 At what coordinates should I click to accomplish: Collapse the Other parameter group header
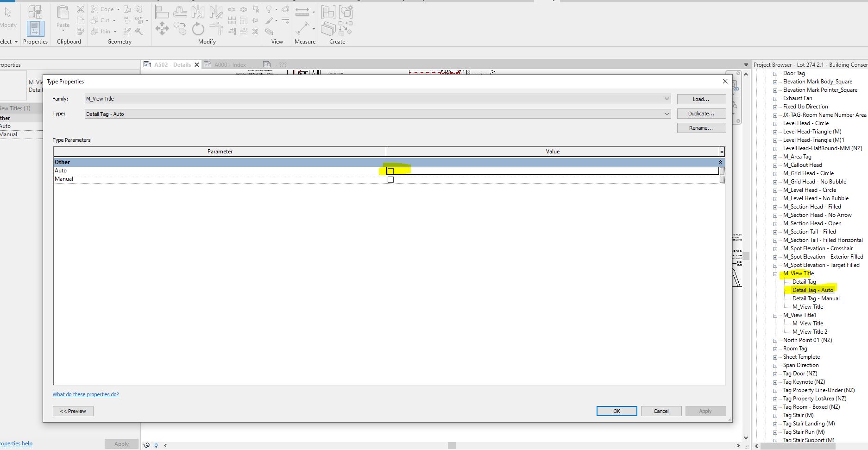coord(720,162)
